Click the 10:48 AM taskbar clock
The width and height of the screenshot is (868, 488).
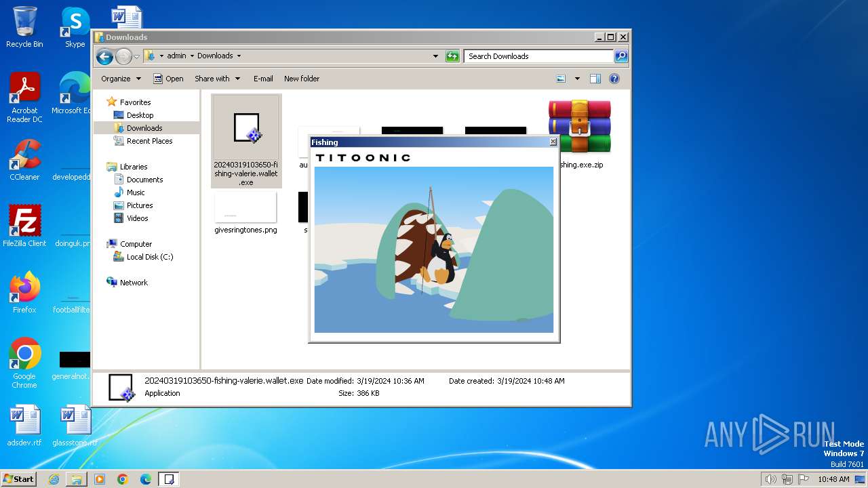[833, 479]
